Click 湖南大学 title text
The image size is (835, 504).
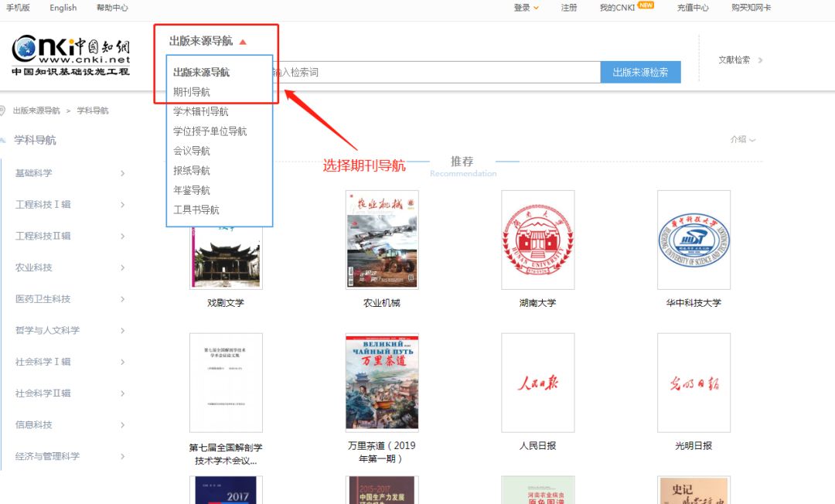pyautogui.click(x=538, y=303)
